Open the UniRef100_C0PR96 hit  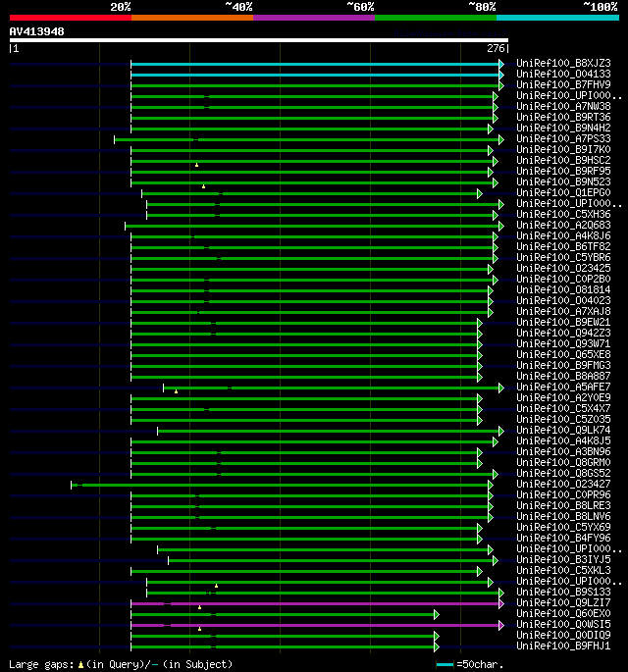click(x=563, y=494)
